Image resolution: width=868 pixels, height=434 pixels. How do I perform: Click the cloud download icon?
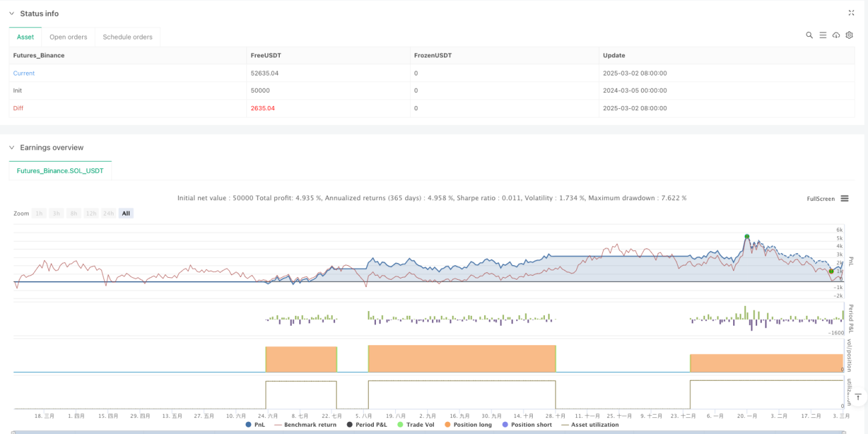836,35
